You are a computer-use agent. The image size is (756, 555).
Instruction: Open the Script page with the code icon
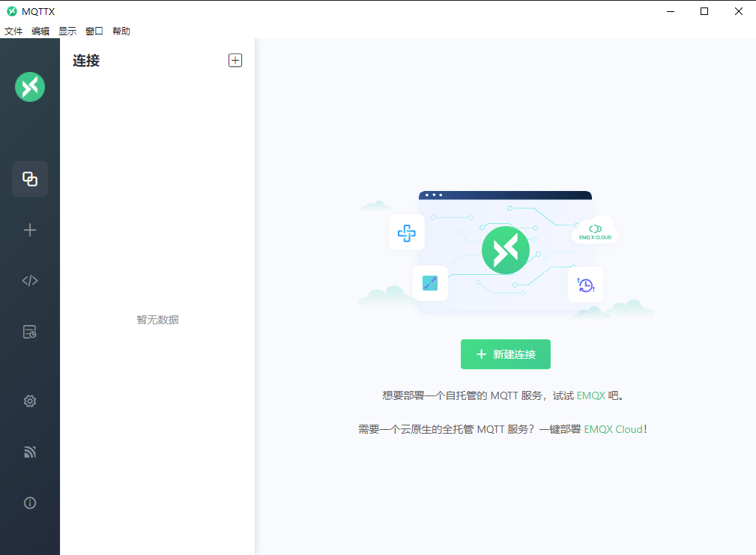(30, 281)
